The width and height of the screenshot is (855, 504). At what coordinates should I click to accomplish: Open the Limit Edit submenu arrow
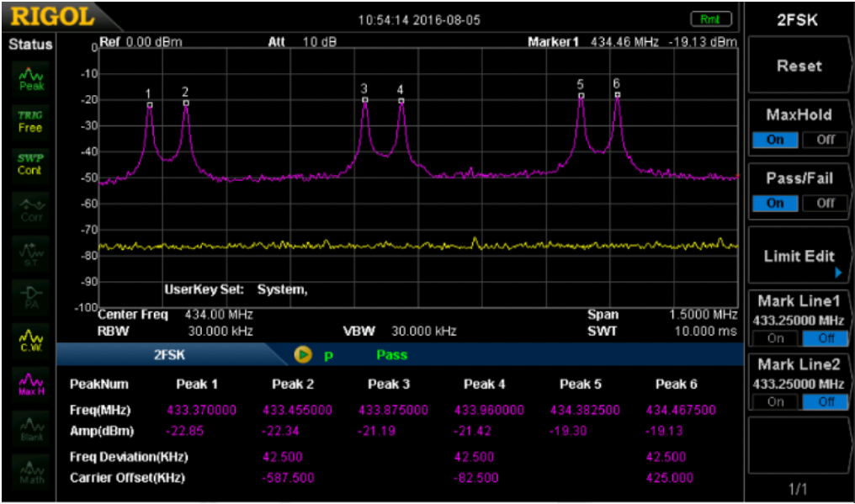pos(838,273)
